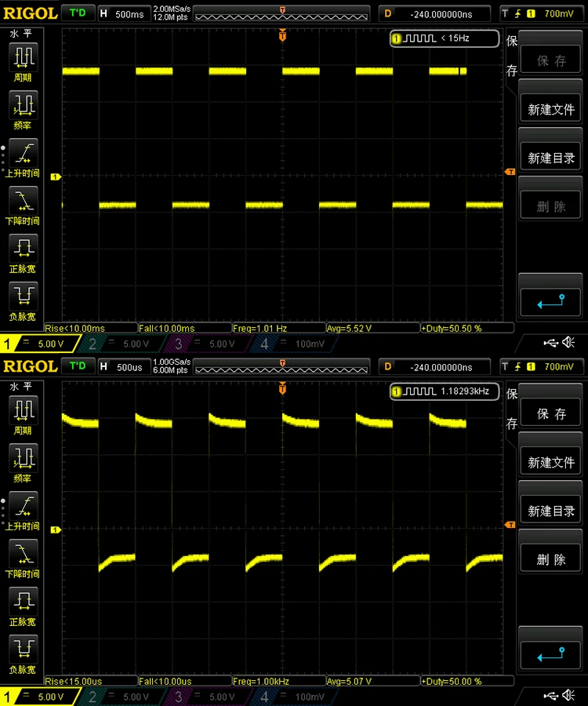This screenshot has height=706, width=588.
Task: Click the channel 1 ground marker in the 500ms capture
Action: [56, 177]
